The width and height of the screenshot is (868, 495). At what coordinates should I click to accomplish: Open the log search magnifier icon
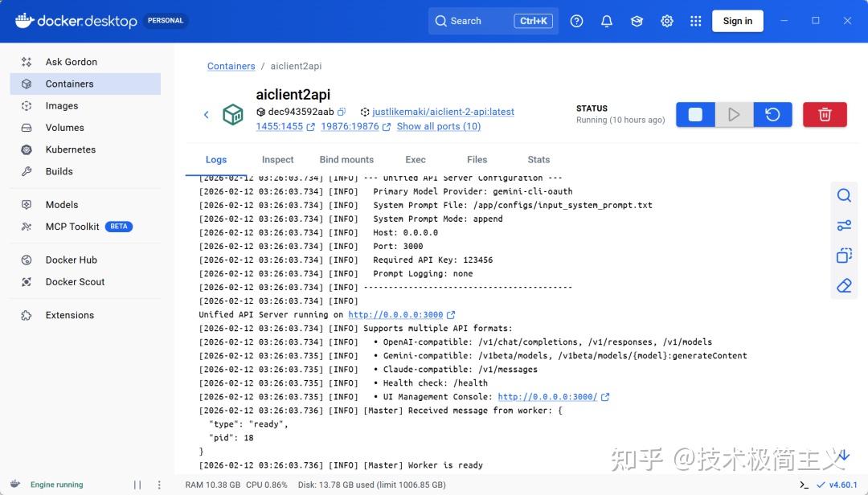[844, 195]
